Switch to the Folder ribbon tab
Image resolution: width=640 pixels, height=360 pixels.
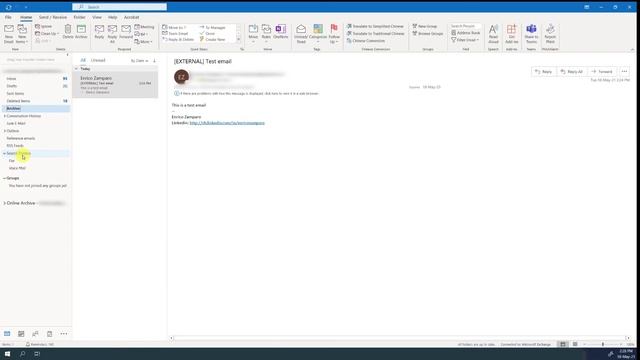click(x=79, y=17)
